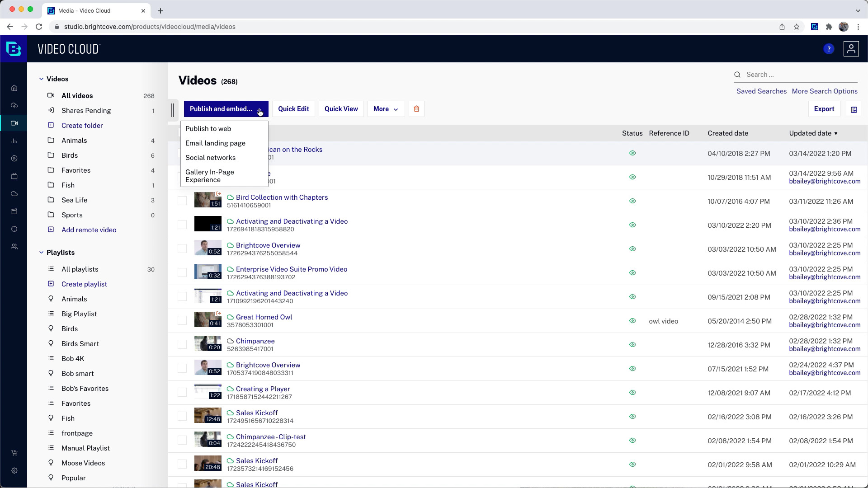The width and height of the screenshot is (868, 488).
Task: Open the Analytics bar chart icon
Action: pyautogui.click(x=14, y=141)
